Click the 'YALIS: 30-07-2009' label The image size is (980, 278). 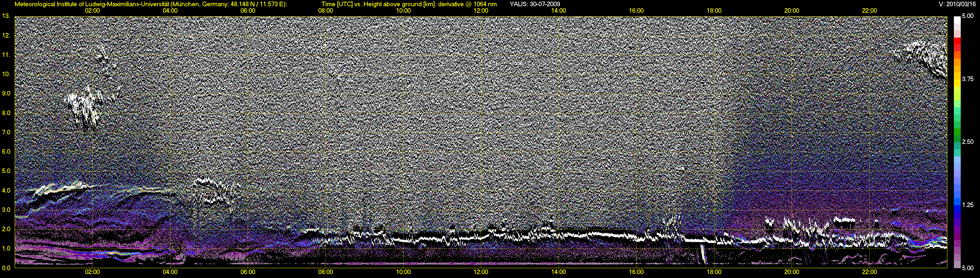coord(534,4)
